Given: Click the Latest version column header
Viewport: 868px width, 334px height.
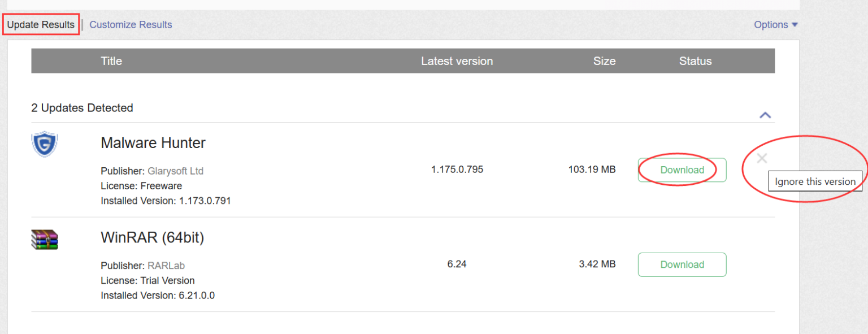Looking at the screenshot, I should pos(457,61).
